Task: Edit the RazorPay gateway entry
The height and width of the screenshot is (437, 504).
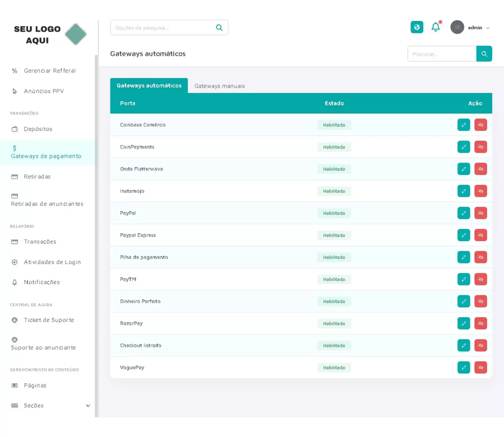Action: click(464, 323)
